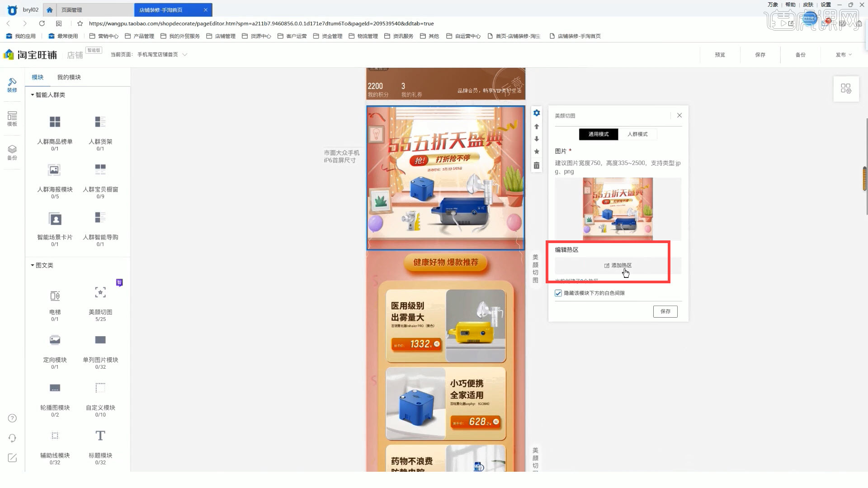This screenshot has width=868, height=488.
Task: Reload the page with refresh icon
Action: pos(42,23)
